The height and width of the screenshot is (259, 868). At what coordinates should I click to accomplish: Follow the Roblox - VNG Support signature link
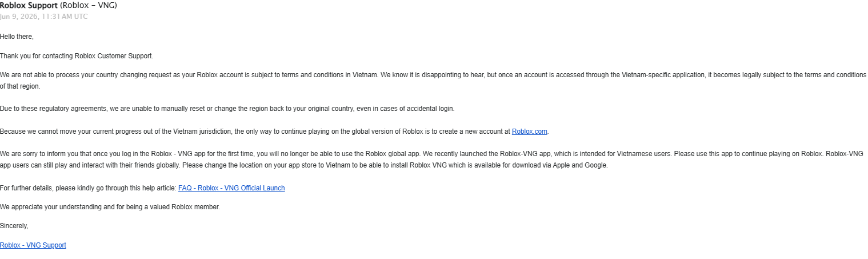tap(33, 245)
